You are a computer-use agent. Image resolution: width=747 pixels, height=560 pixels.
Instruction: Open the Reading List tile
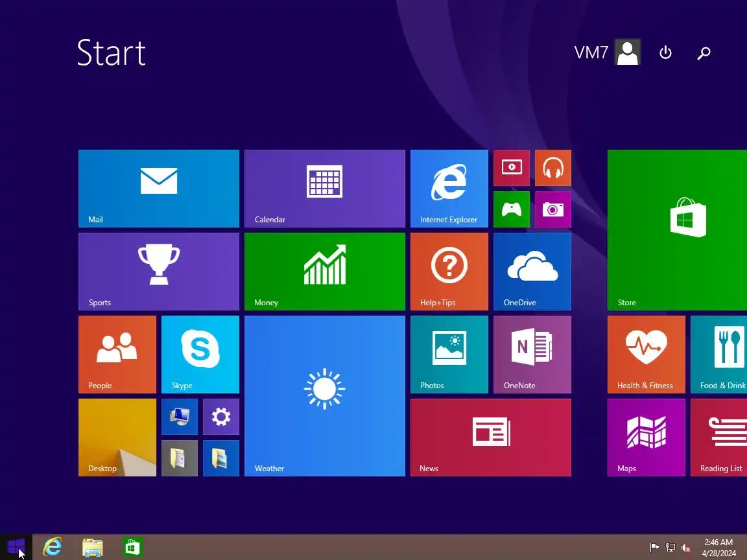point(719,437)
